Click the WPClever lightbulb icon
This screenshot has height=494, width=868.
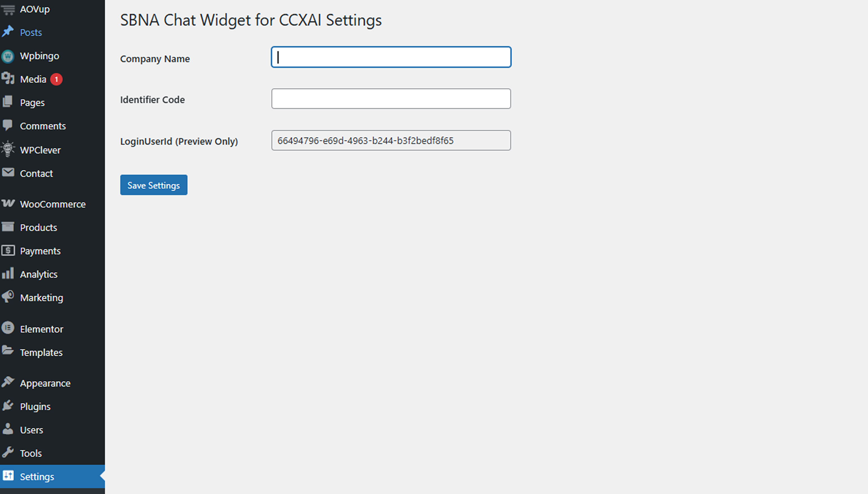point(8,149)
